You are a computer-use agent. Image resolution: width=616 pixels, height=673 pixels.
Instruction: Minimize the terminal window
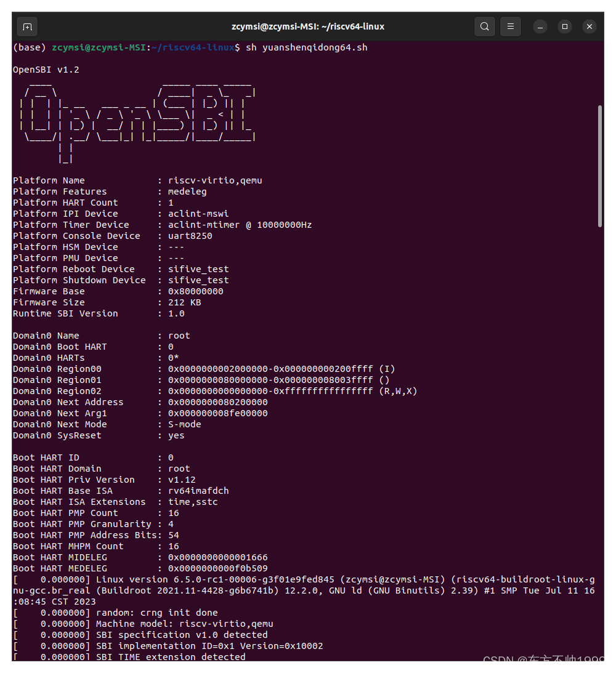(x=538, y=26)
